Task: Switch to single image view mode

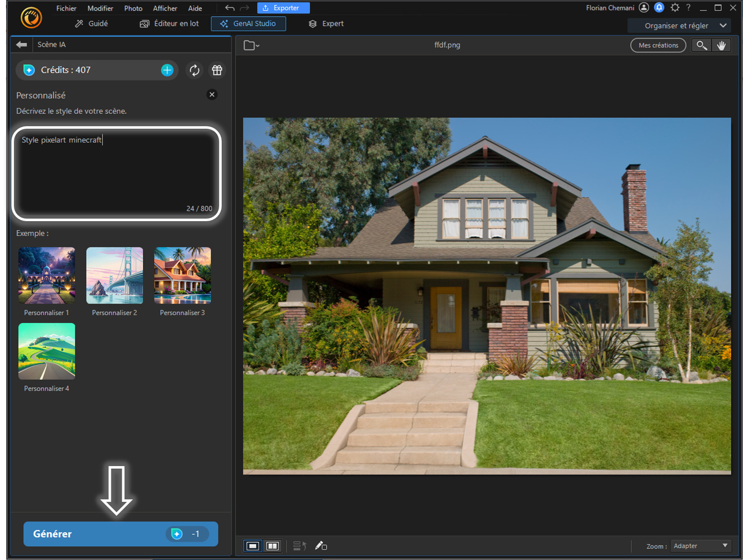Action: point(253,546)
